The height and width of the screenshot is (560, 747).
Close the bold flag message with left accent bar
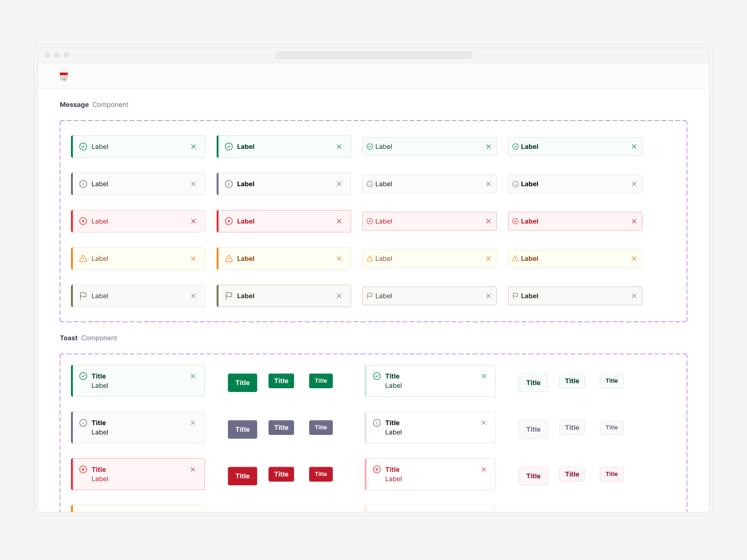pos(339,296)
